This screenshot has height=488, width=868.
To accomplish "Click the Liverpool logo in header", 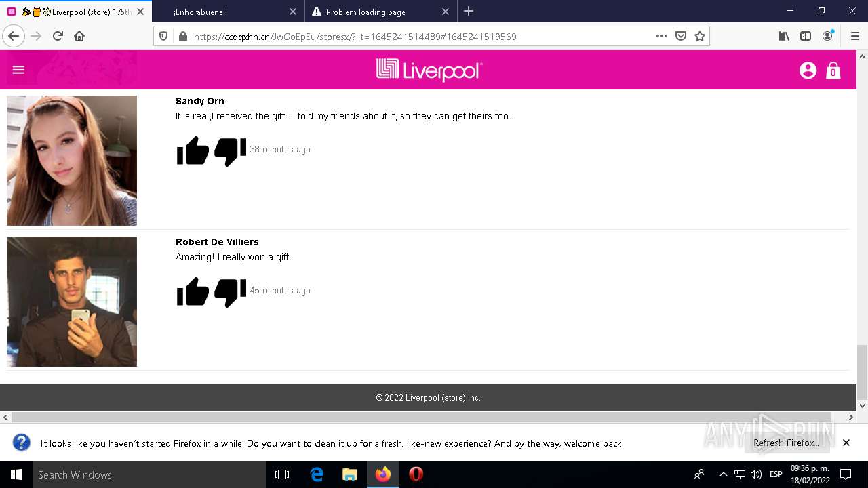I will 429,70.
